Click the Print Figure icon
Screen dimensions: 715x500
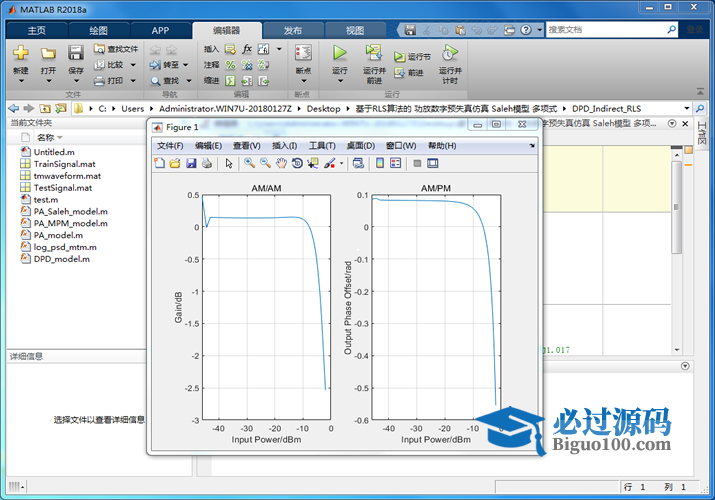point(206,163)
